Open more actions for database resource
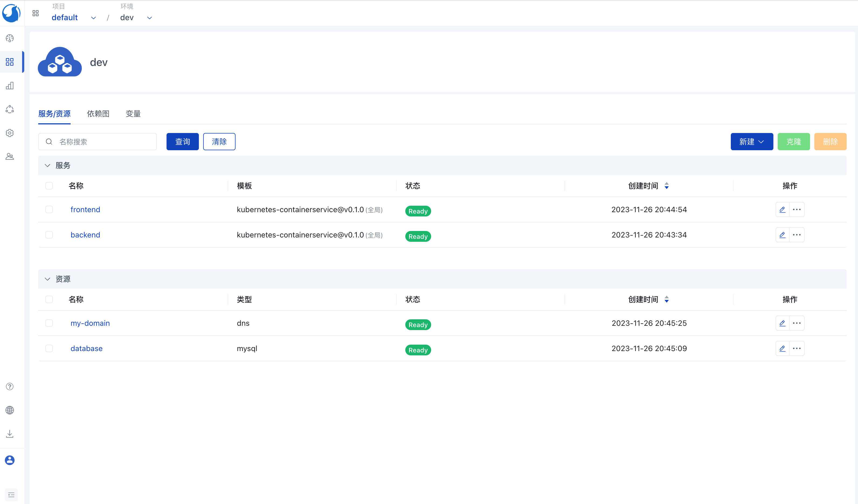The height and width of the screenshot is (504, 858). (x=797, y=349)
